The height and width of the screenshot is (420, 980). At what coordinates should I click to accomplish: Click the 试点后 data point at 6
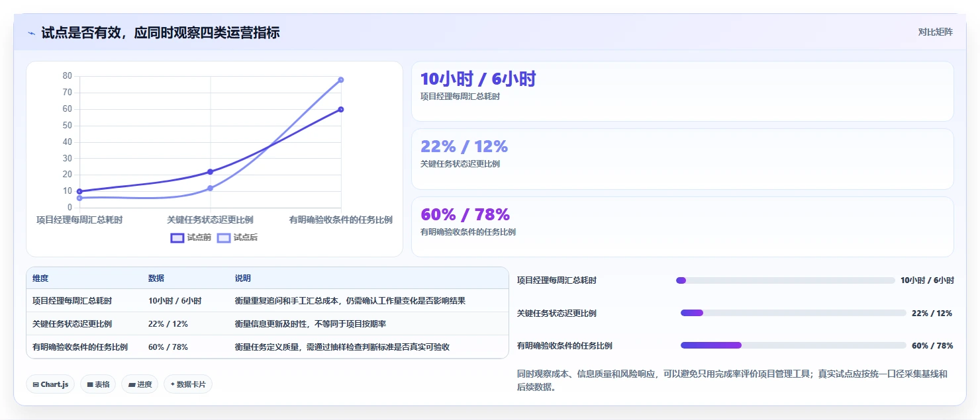point(79,198)
